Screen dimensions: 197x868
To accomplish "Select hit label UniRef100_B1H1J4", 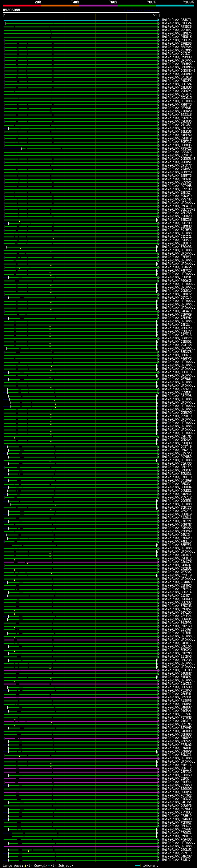I will tap(176, 765).
